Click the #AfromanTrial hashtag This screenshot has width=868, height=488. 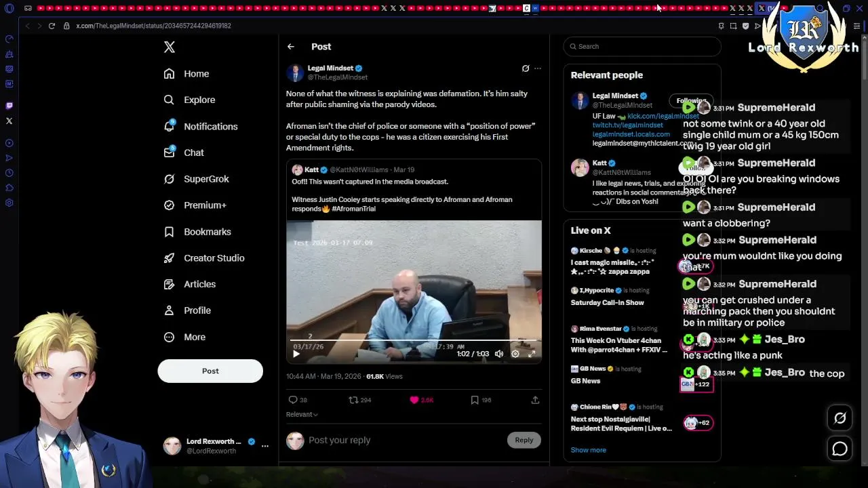(x=353, y=209)
